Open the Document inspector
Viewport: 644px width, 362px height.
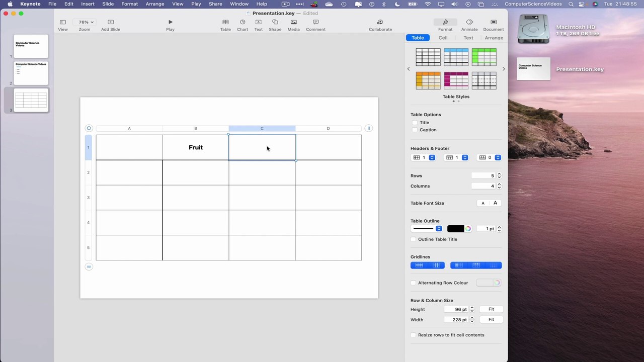coord(494,25)
